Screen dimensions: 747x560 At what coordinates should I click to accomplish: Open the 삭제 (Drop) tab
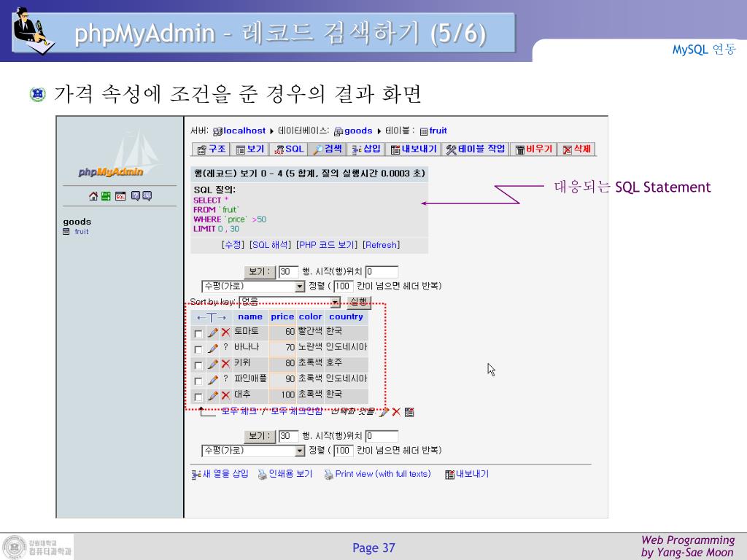tap(576, 149)
